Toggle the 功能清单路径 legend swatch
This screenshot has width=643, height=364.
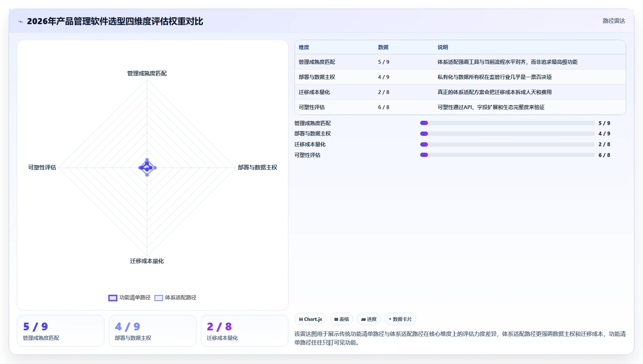tap(113, 298)
